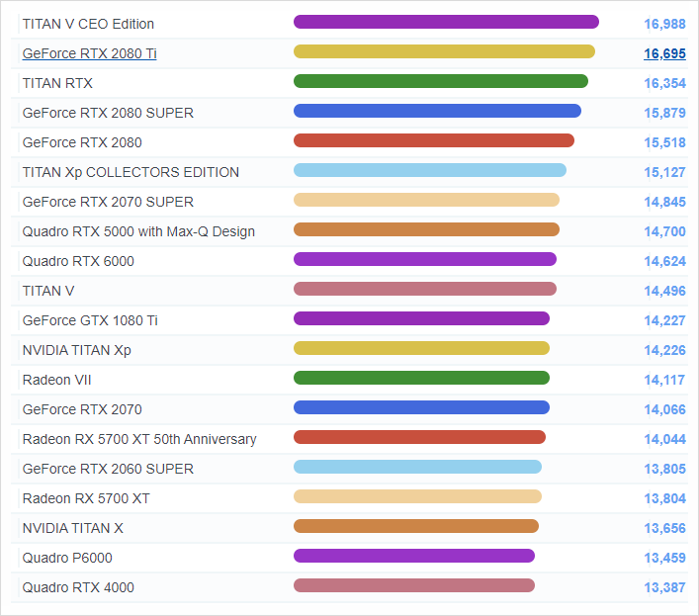Viewport: 699px width, 616px height.
Task: Click the 14,624 score value
Action: point(664,261)
